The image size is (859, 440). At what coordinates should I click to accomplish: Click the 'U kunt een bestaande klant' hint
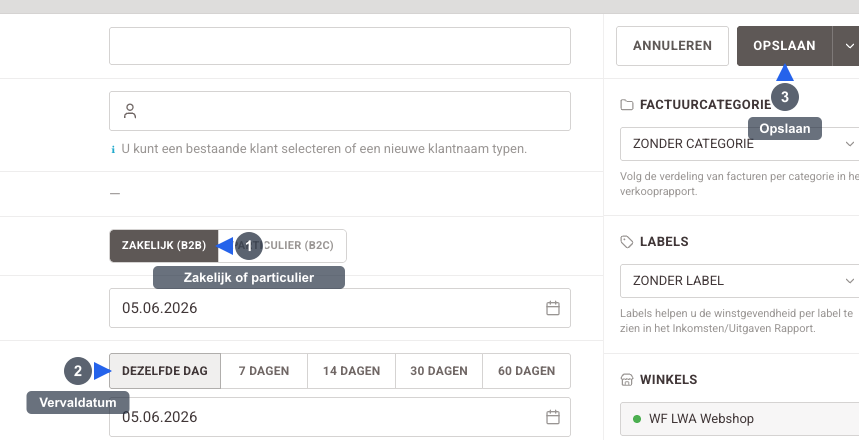pos(324,149)
